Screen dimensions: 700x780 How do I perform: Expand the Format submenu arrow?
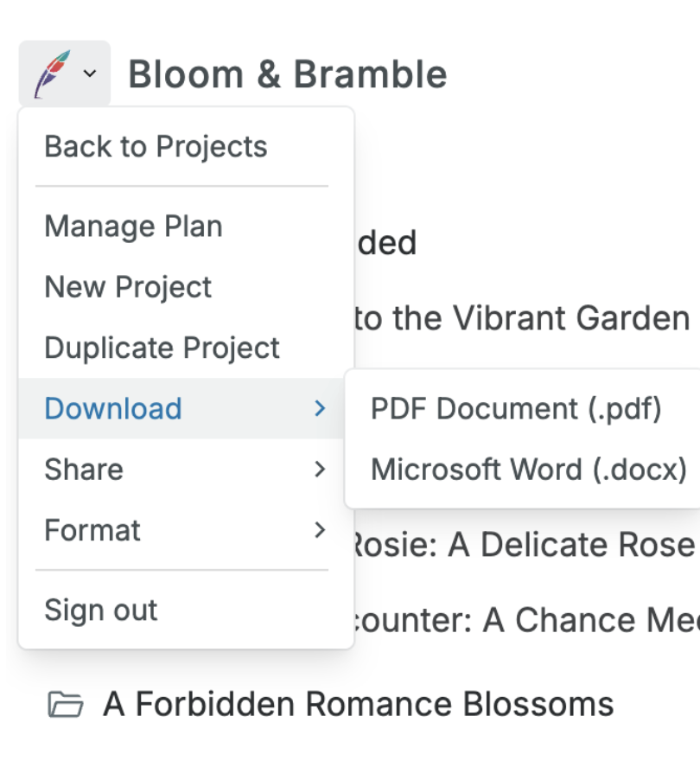[320, 530]
